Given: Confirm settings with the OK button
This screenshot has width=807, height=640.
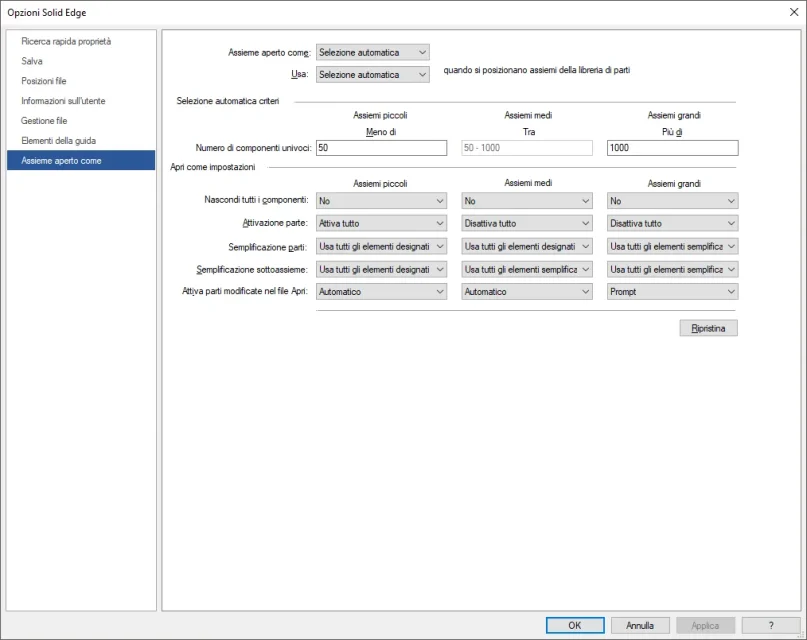Looking at the screenshot, I should (575, 623).
